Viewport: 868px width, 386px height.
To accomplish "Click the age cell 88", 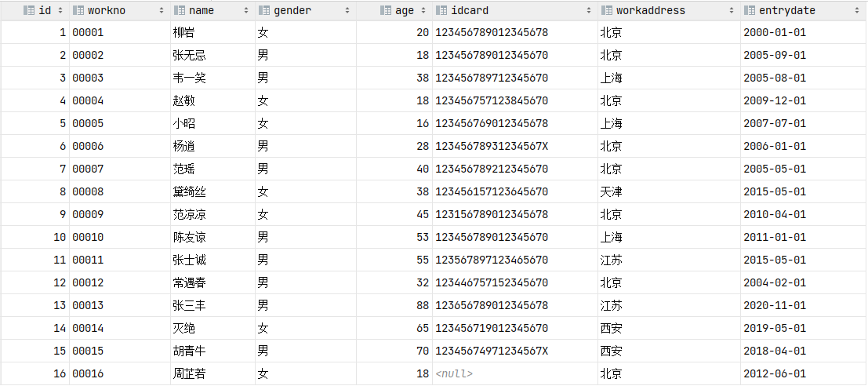I will [423, 305].
